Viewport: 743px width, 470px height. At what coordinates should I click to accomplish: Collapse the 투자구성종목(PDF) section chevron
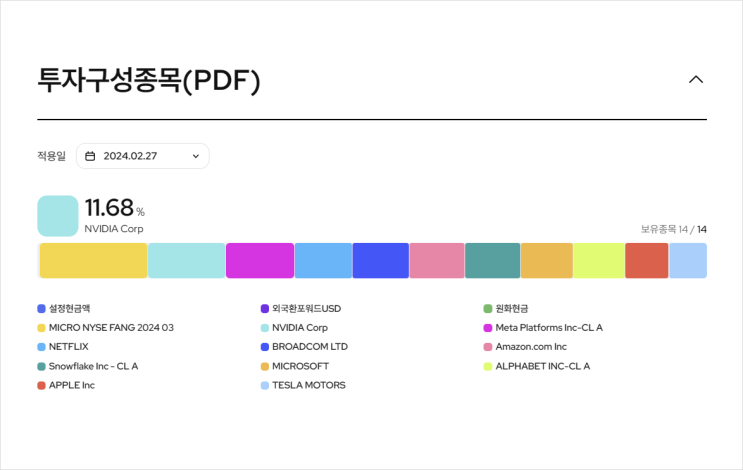pyautogui.click(x=696, y=80)
